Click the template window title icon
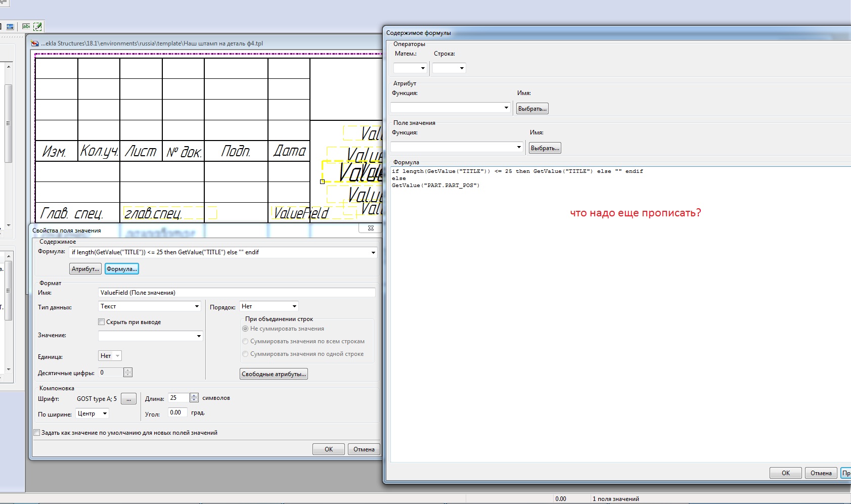The image size is (851, 504). point(35,43)
